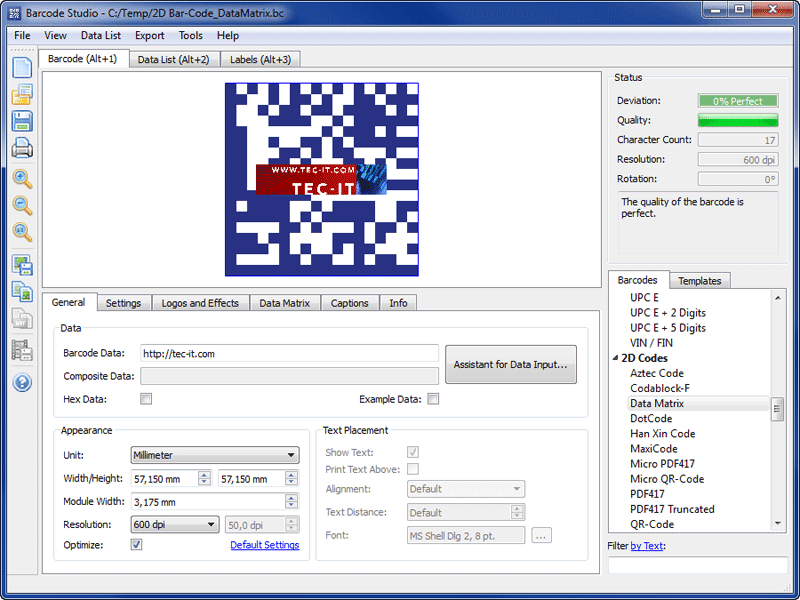Open the Default Settings link
Image resolution: width=800 pixels, height=600 pixels.
264,545
